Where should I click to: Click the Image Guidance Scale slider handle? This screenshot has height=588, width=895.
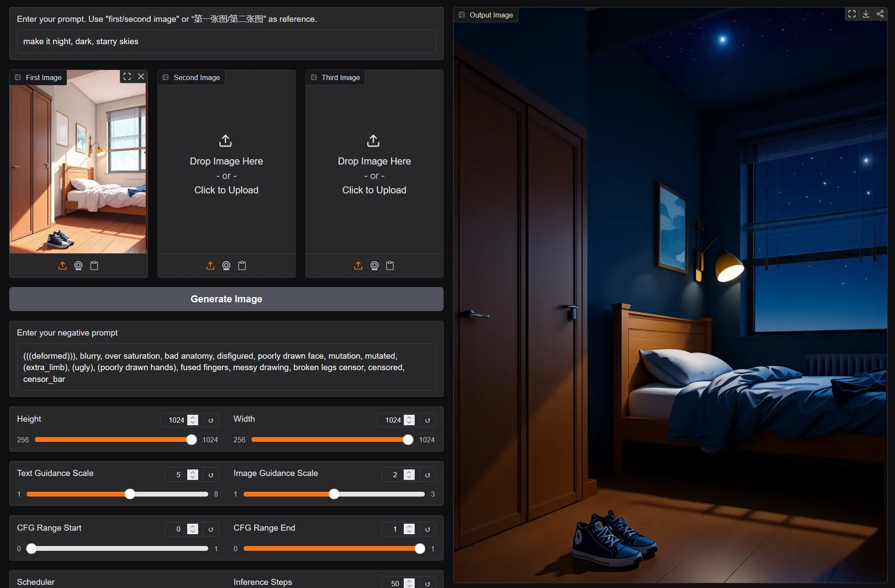click(334, 494)
